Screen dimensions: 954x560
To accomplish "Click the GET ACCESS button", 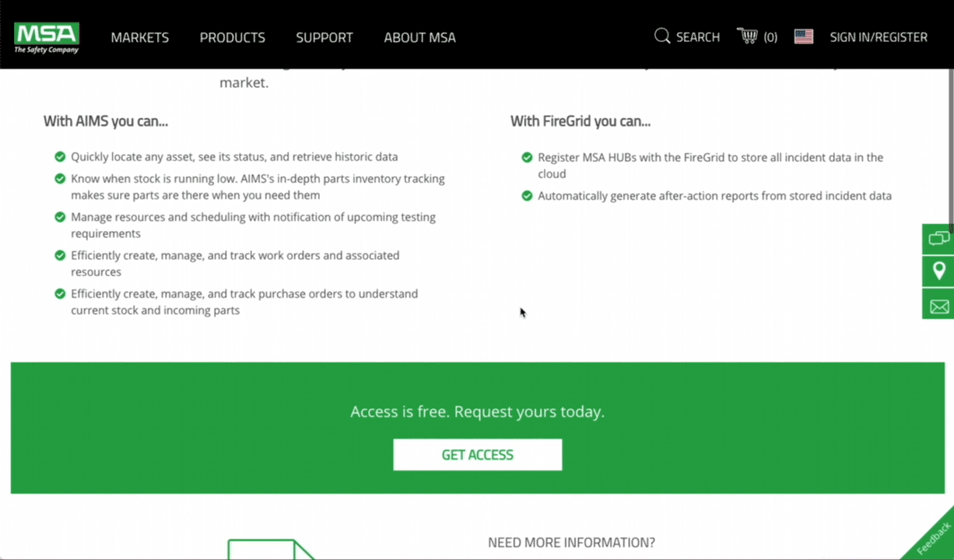I will 478,455.
